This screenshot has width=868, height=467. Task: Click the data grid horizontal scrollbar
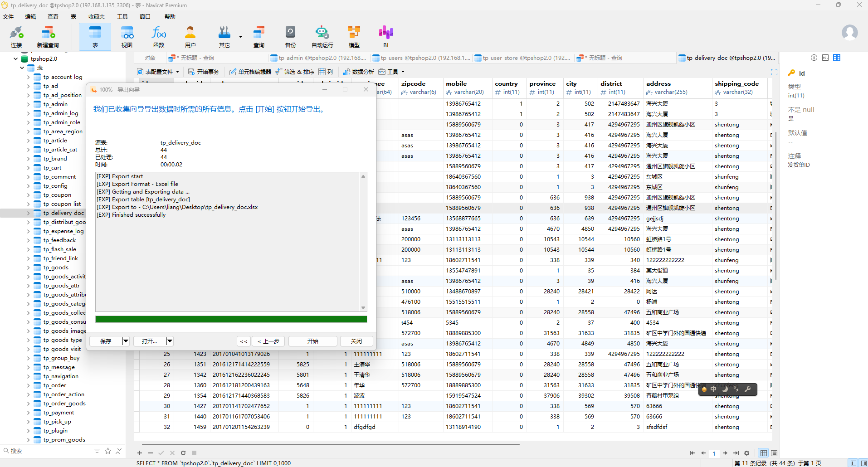click(x=331, y=444)
